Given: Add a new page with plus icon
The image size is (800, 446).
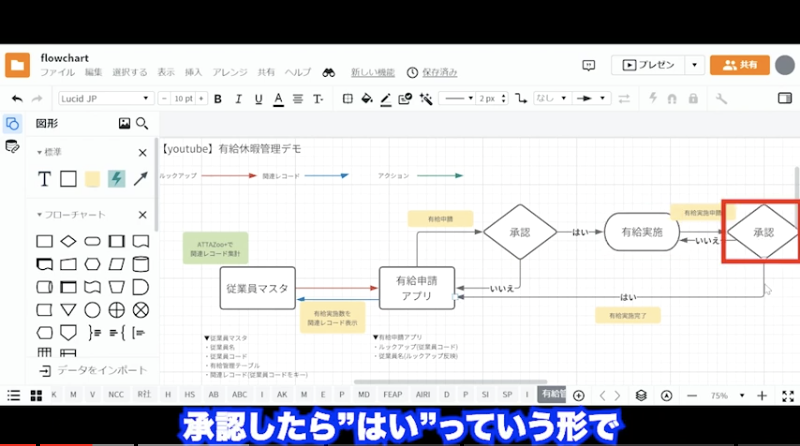Looking at the screenshot, I should [x=579, y=395].
